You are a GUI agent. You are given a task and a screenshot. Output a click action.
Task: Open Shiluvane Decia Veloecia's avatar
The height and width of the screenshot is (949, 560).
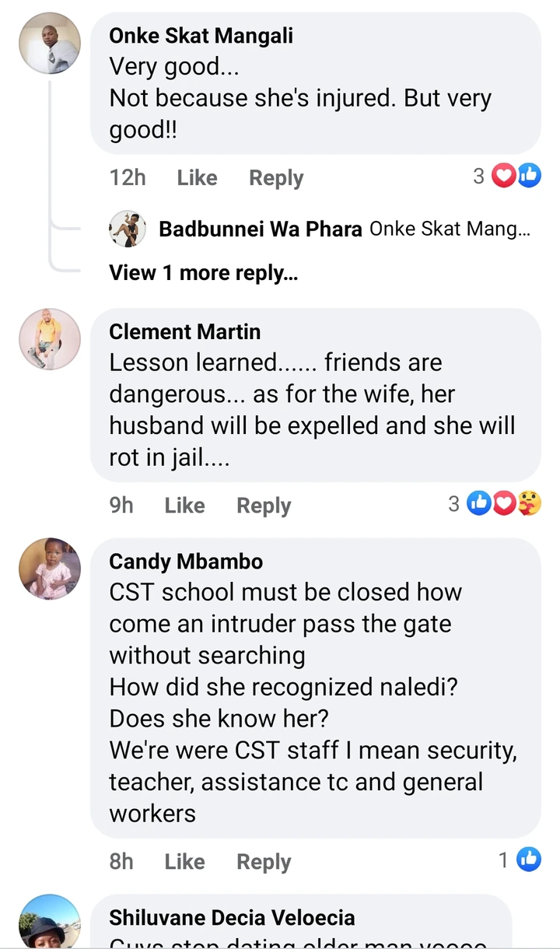pos(50,921)
